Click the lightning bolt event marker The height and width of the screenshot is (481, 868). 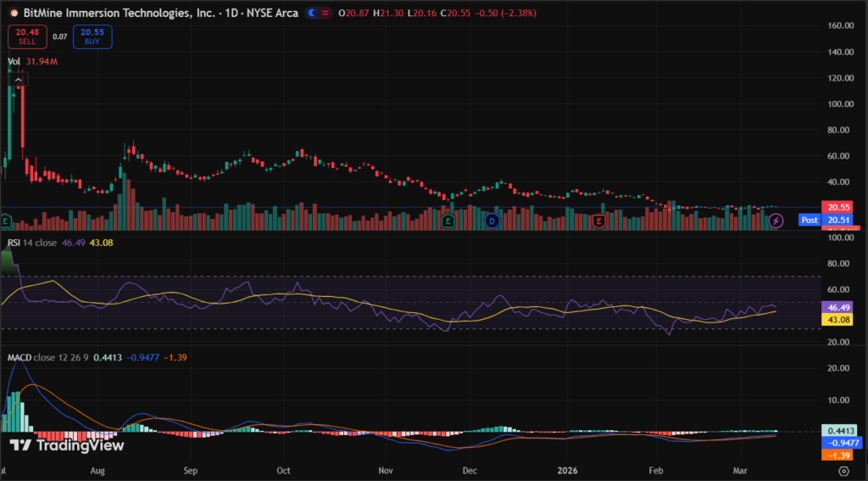[x=775, y=221]
